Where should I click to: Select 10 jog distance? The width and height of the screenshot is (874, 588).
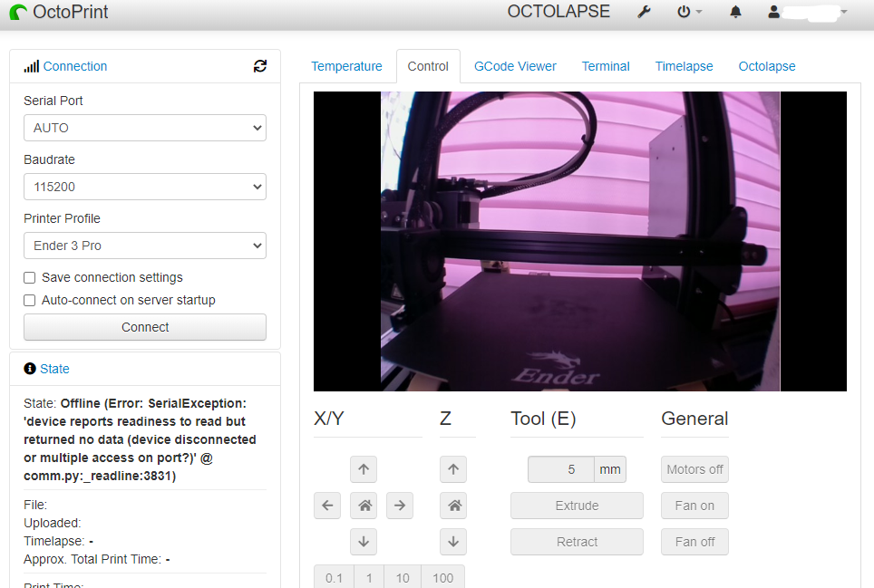[x=403, y=577]
